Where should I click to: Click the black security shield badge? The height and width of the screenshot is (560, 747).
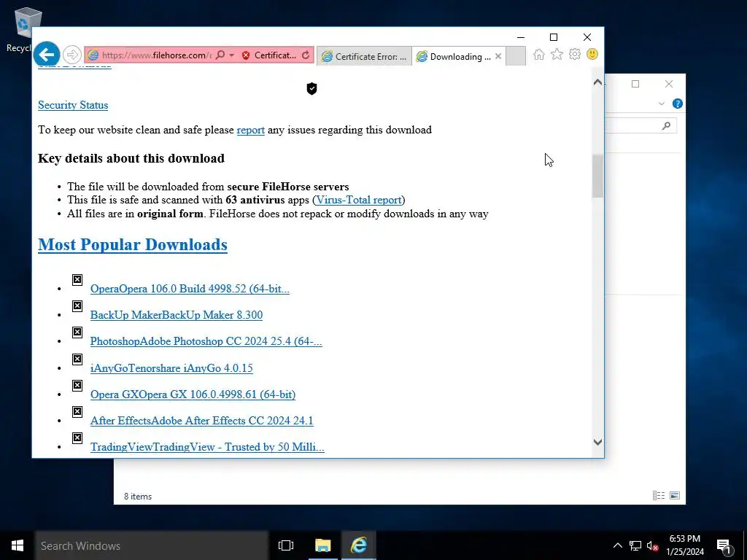point(311,88)
